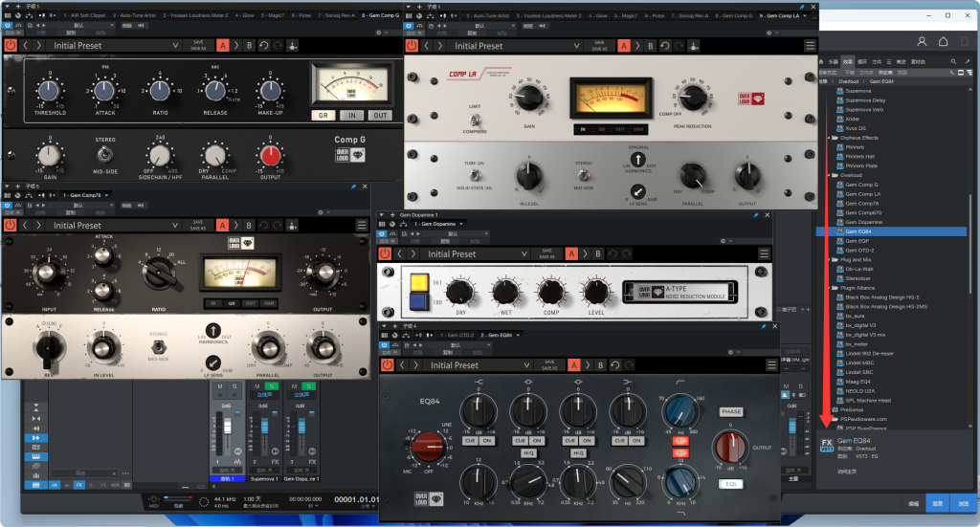The image size is (980, 527).
Task: Open the 效果 (Effects) browser tab
Action: [x=848, y=62]
